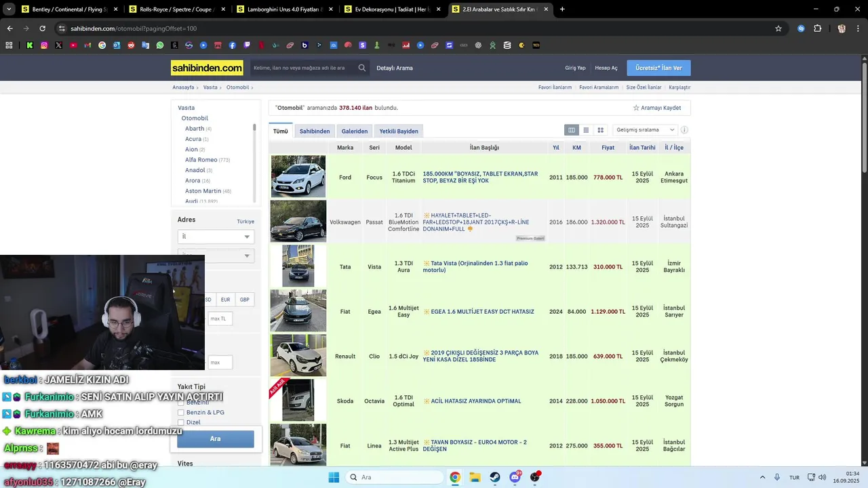Open the Twitch bookmark icon
Screen dimensions: 868x488
(x=247, y=45)
